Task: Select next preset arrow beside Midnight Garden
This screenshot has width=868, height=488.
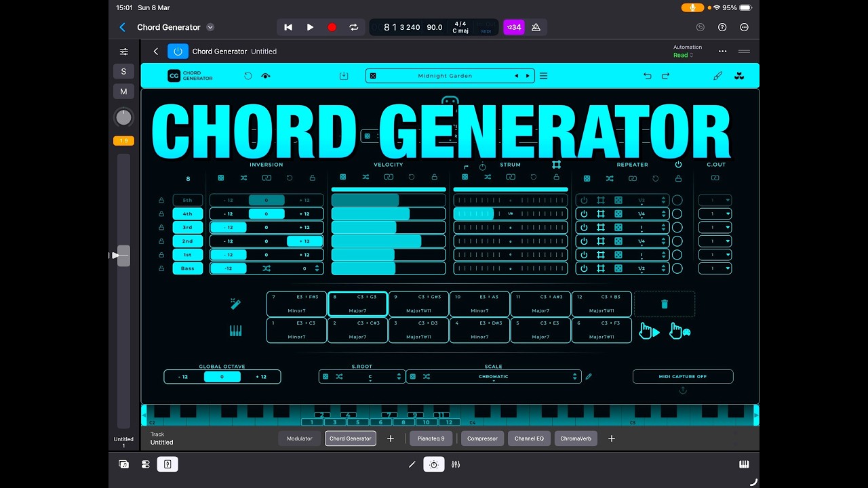Action: point(528,76)
